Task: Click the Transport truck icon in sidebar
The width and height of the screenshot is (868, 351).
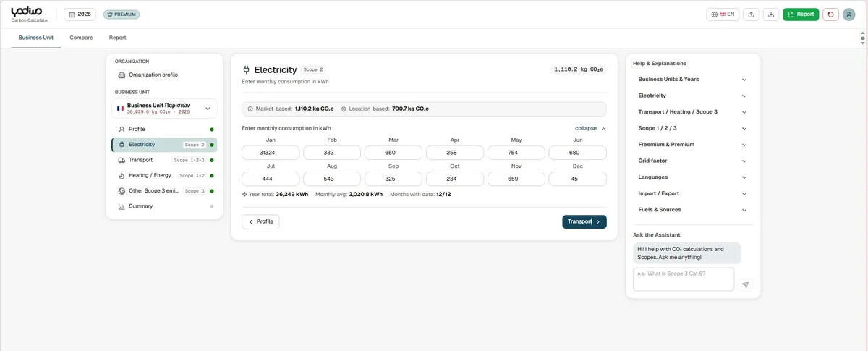Action: coord(122,160)
